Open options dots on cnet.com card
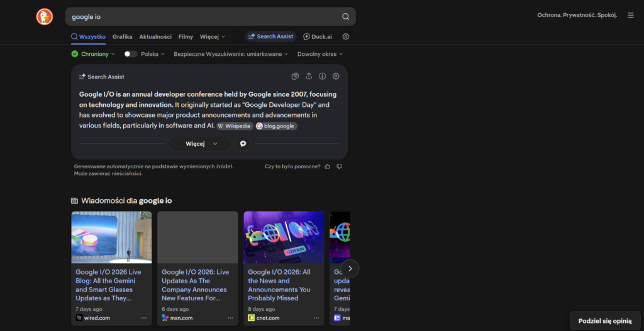Viewport: 644px width, 331px height. [x=316, y=318]
